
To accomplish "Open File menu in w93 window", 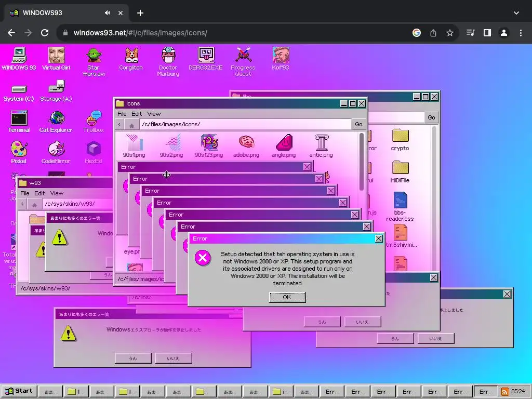I will [25, 193].
